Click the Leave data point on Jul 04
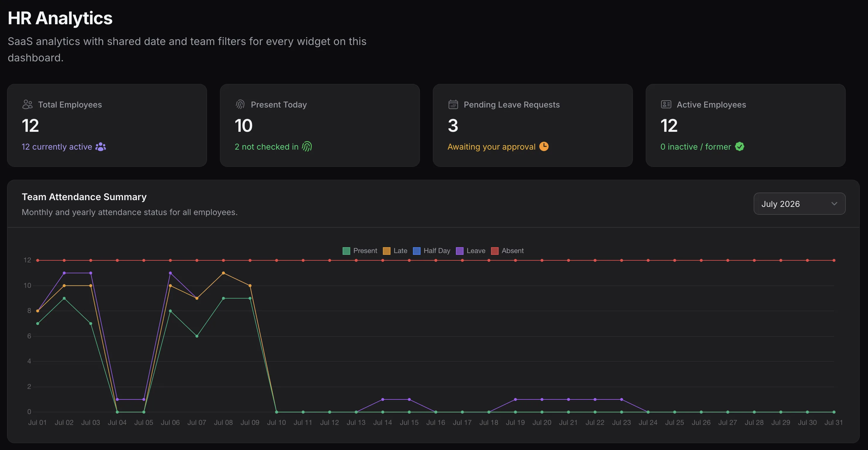 (117, 399)
